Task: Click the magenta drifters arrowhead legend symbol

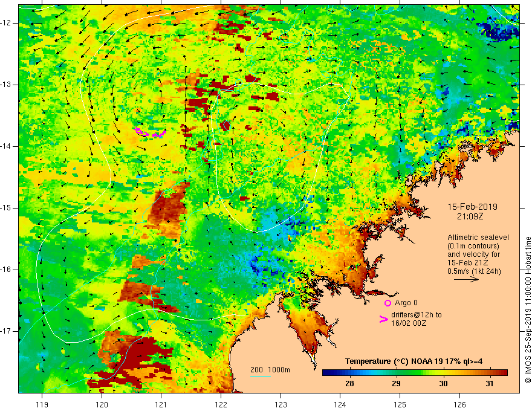Action: [x=383, y=319]
